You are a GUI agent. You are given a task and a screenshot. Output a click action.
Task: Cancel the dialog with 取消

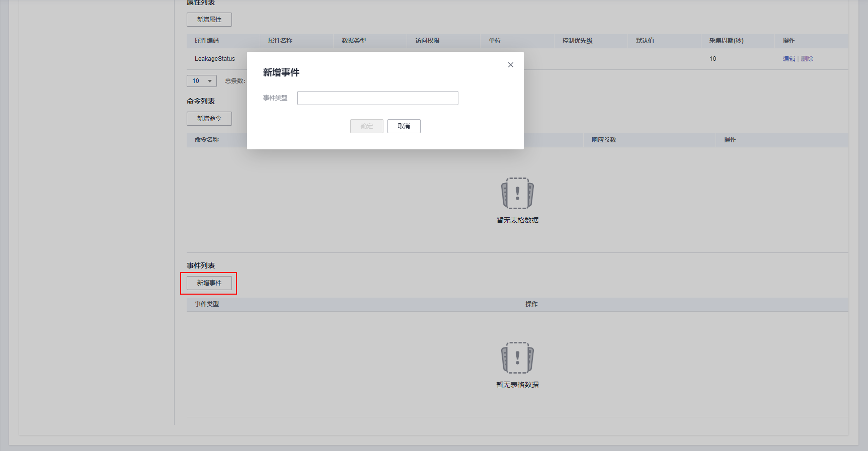point(404,126)
